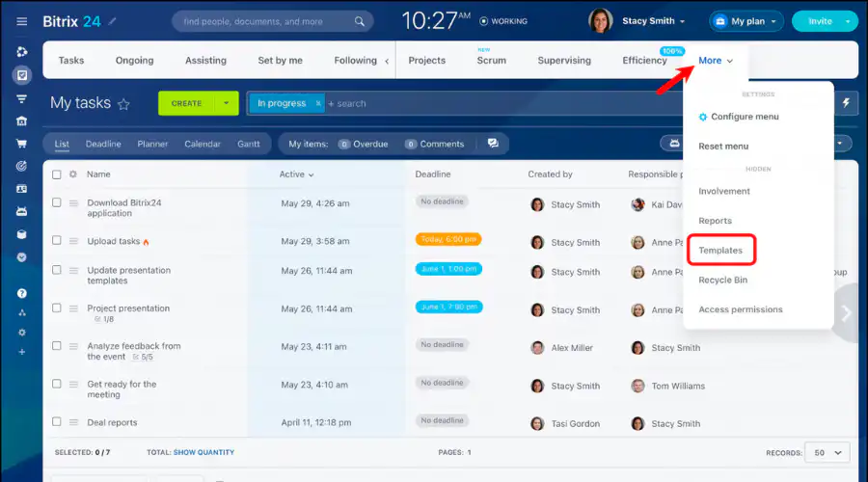
Task: Click SHOW QUANTITY link
Action: click(203, 452)
